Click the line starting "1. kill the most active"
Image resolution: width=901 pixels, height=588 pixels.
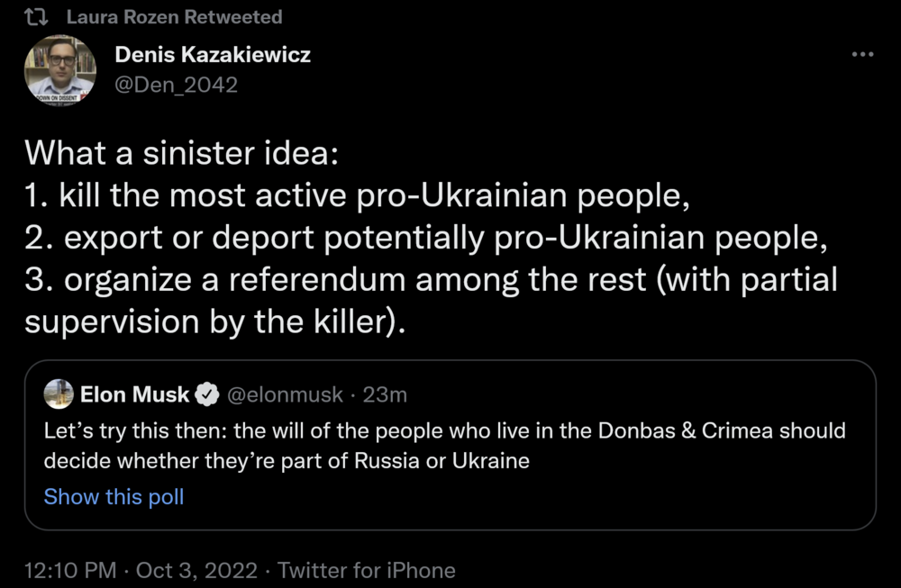(357, 194)
